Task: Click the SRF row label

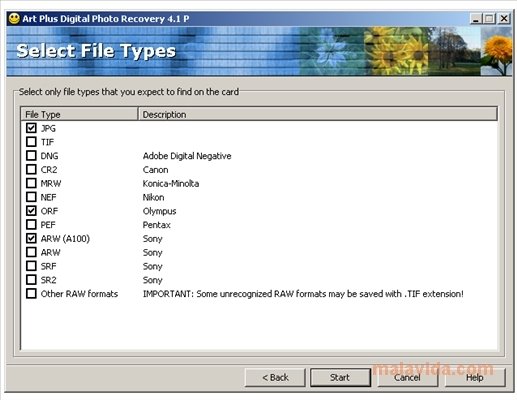Action: (x=48, y=266)
